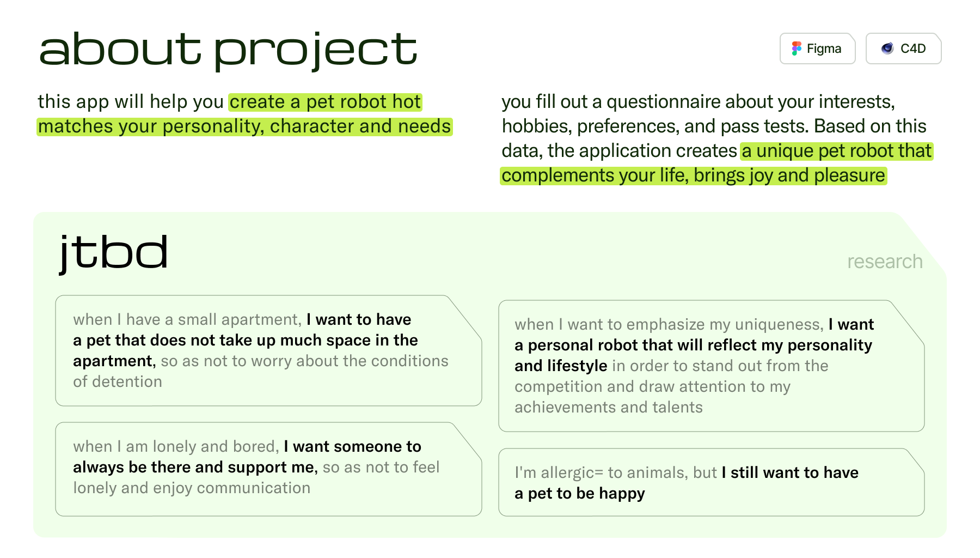Click the bold phrase "and lifestyle"
Screen dimensions: 980x558
[x=561, y=366]
